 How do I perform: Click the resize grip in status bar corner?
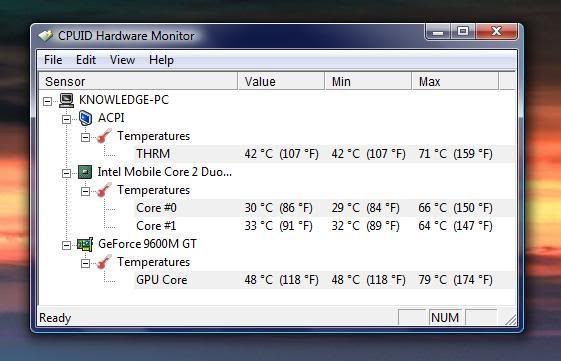(511, 319)
